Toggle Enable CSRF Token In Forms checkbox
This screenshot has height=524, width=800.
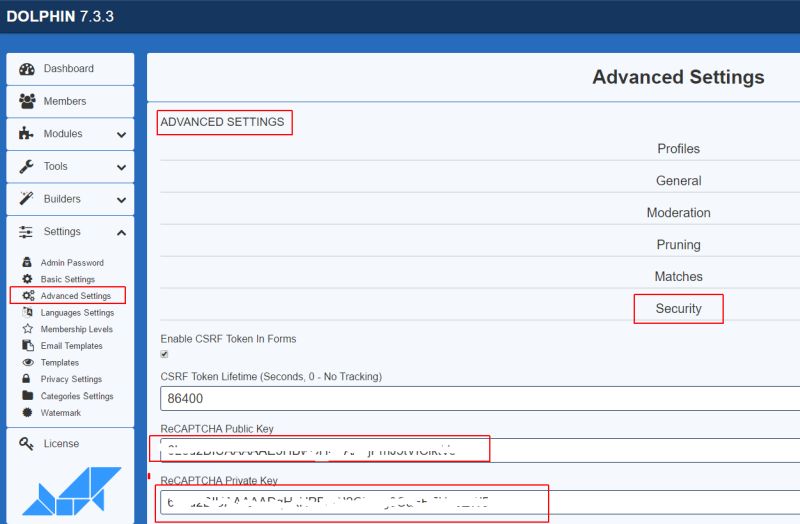(x=164, y=354)
